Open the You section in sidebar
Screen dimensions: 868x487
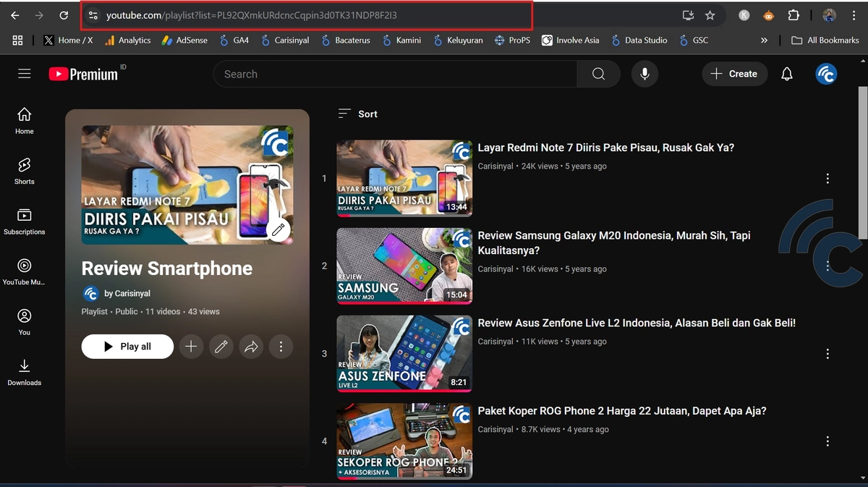[x=25, y=322]
